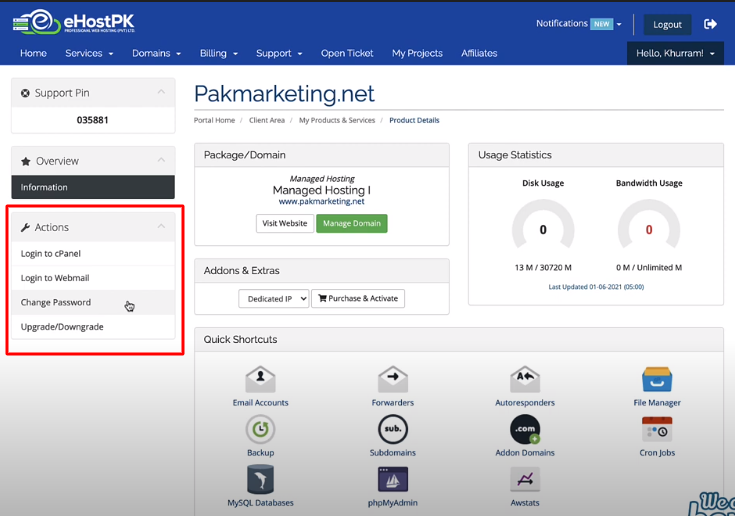This screenshot has width=735, height=516.
Task: Collapse the Overview panel
Action: 161,160
